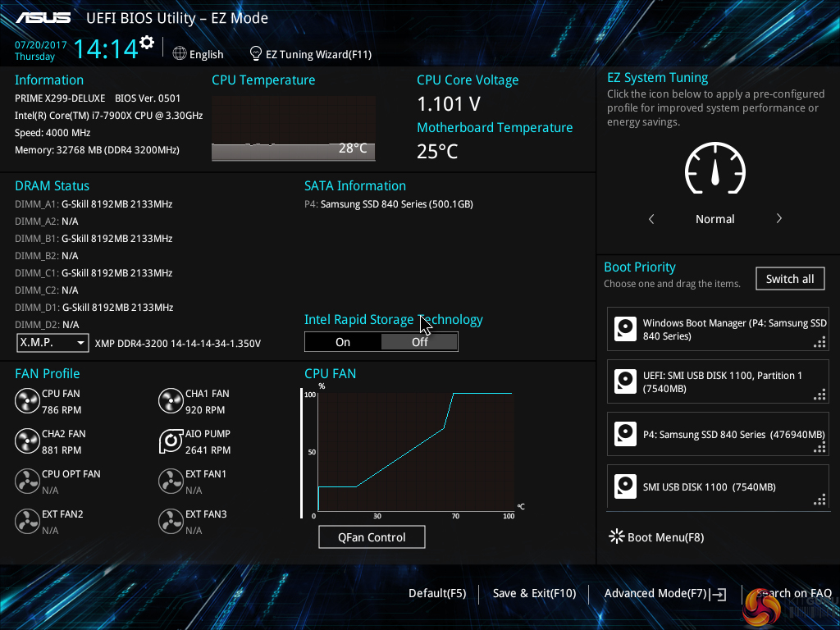Click the PRIME X299-DELUXE model text

pyautogui.click(x=60, y=98)
